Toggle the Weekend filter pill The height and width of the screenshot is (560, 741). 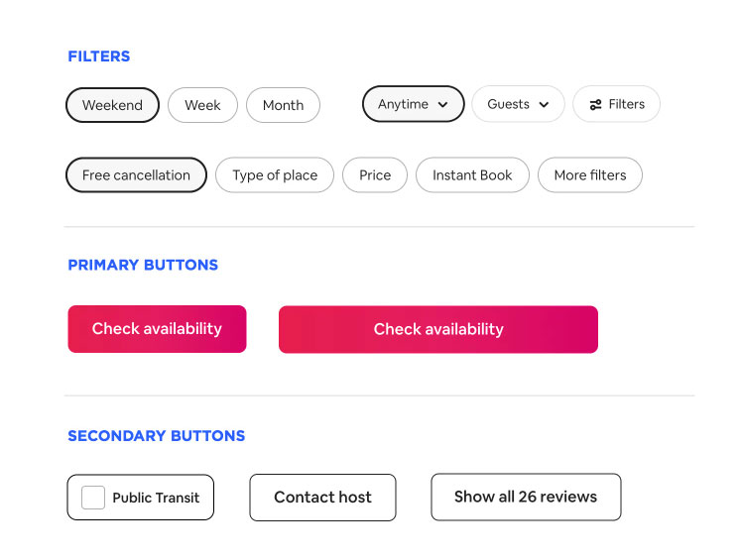click(x=112, y=105)
